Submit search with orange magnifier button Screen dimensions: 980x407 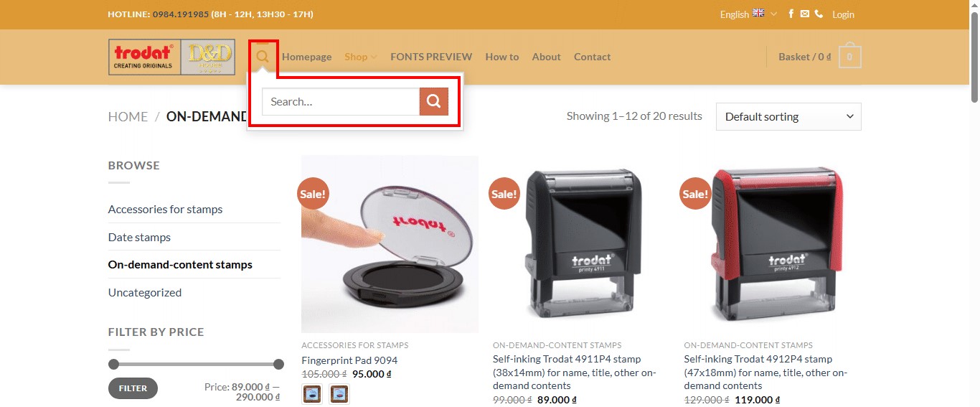click(x=434, y=102)
